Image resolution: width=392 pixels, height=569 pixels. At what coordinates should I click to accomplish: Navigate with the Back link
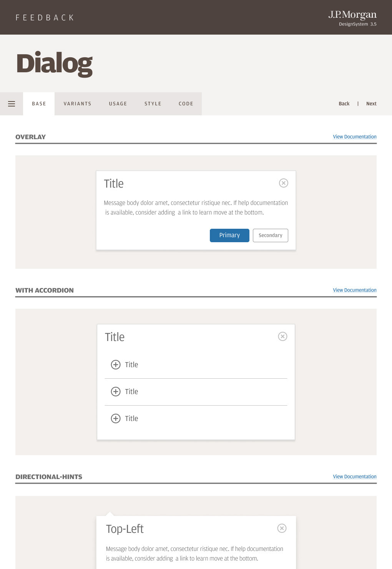[344, 104]
